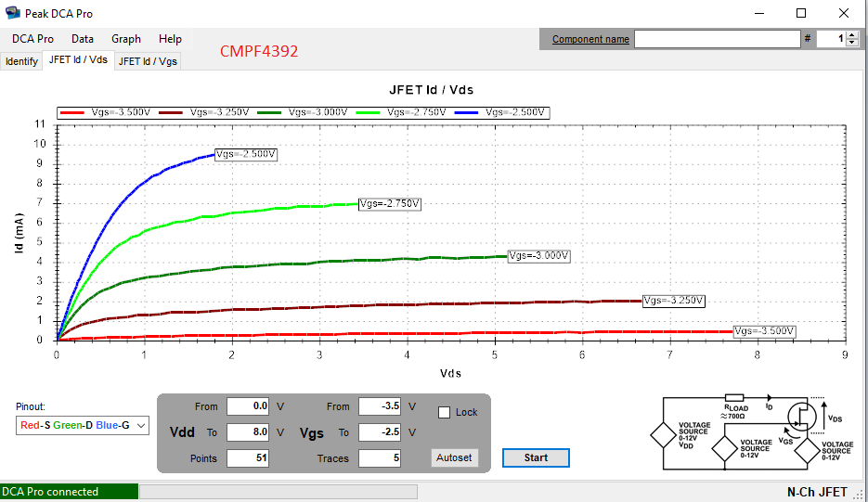Click the JFET transistor symbol in circuit diagram
The height and width of the screenshot is (502, 868).
(801, 417)
